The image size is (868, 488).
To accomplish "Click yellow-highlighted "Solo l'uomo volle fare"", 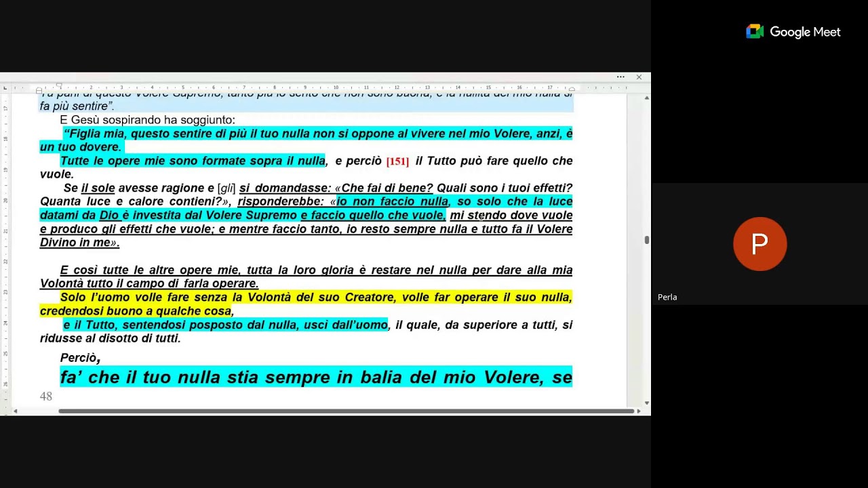I will [x=123, y=297].
